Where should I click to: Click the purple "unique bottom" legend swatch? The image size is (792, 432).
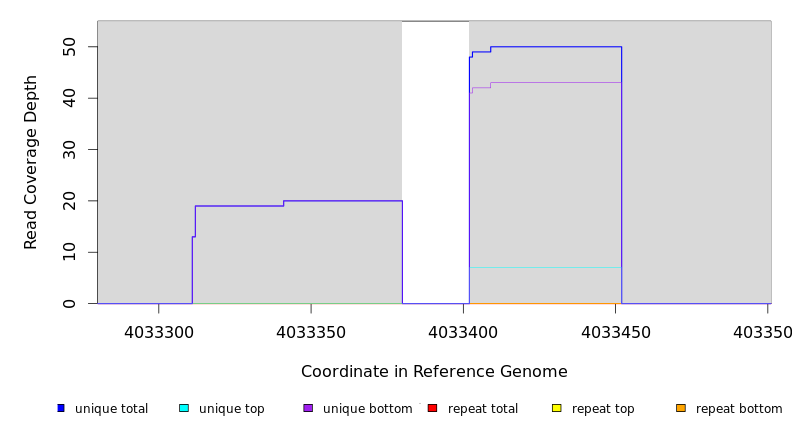pos(308,408)
